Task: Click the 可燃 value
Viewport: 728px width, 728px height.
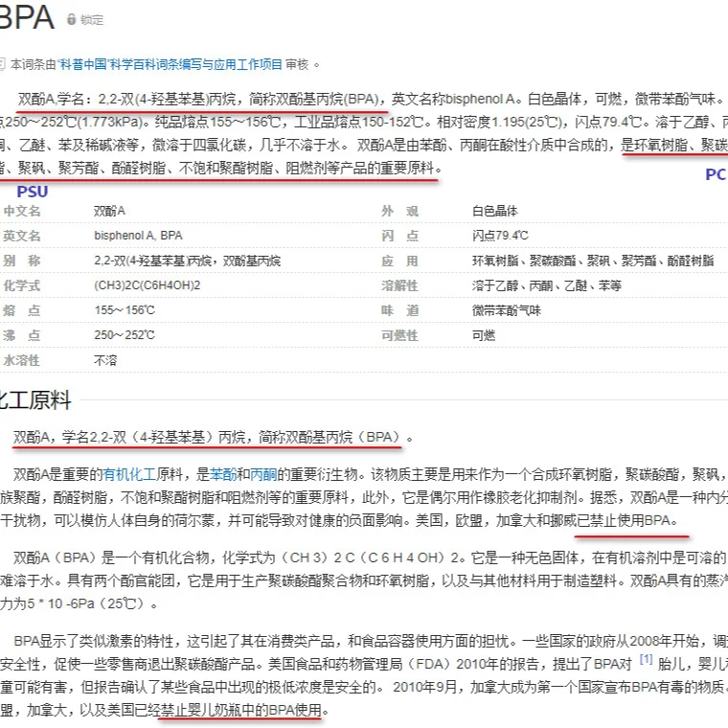Action: tap(484, 335)
